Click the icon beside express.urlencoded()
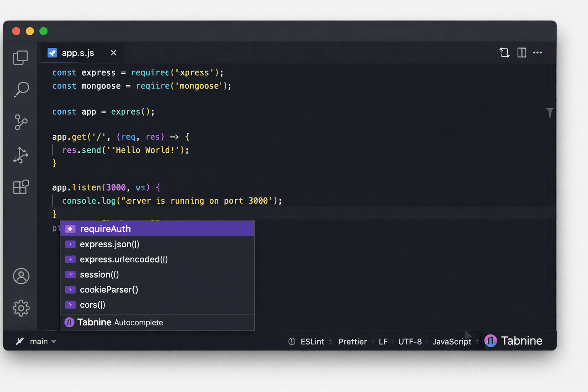This screenshot has height=392, width=588. 70,260
